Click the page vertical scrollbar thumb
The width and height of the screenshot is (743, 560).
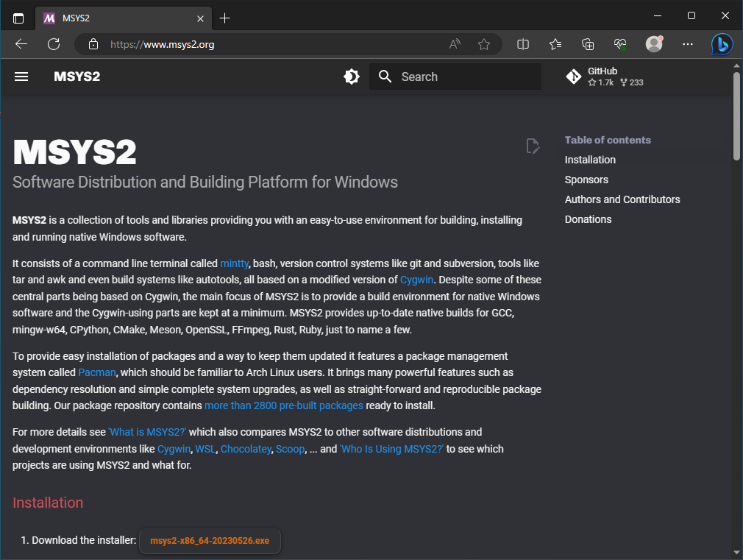click(736, 116)
